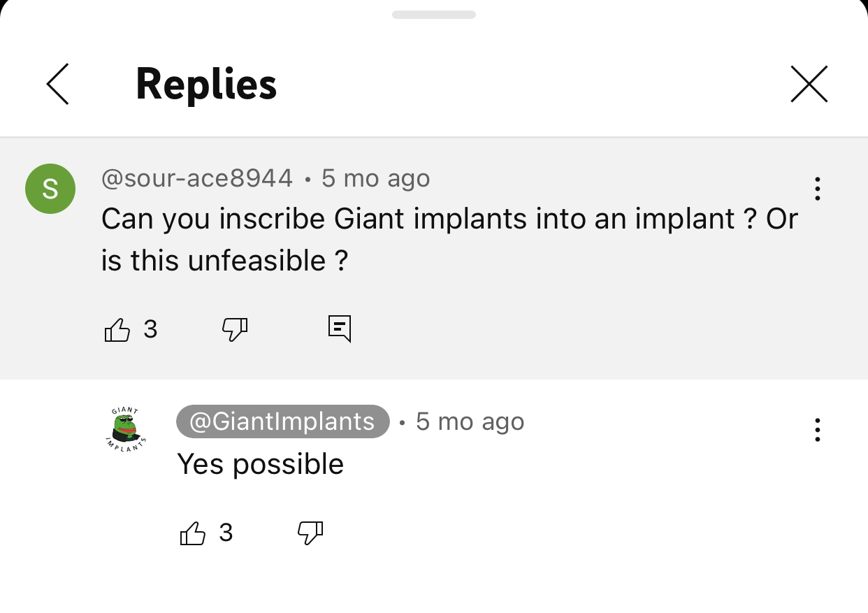The width and height of the screenshot is (868, 613).
Task: Tap the like count on sour-ace8944's comment
Action: [150, 329]
